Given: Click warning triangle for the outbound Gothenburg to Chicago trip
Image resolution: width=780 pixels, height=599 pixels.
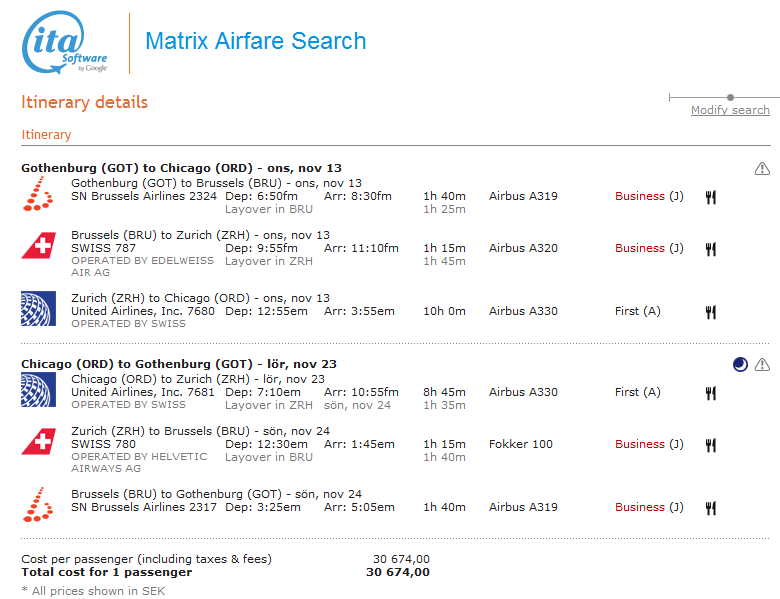Looking at the screenshot, I should tap(762, 168).
